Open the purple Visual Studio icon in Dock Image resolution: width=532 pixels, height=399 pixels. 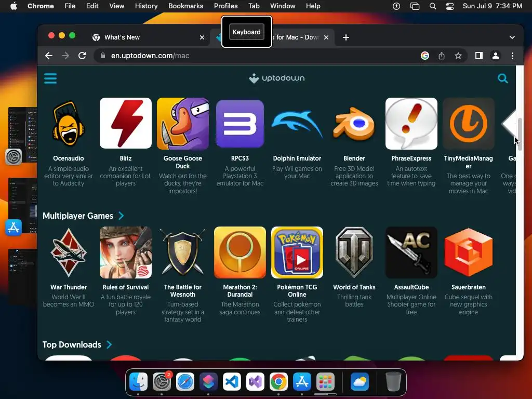click(x=255, y=381)
